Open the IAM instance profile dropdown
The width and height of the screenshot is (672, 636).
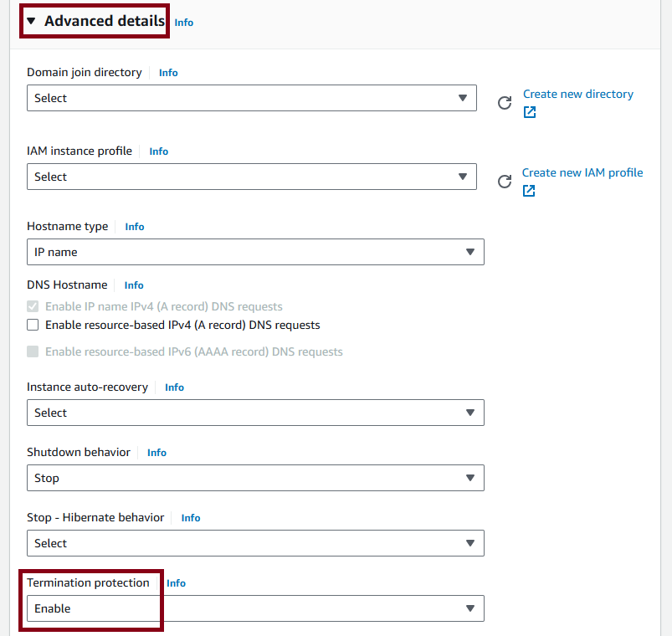pyautogui.click(x=252, y=177)
